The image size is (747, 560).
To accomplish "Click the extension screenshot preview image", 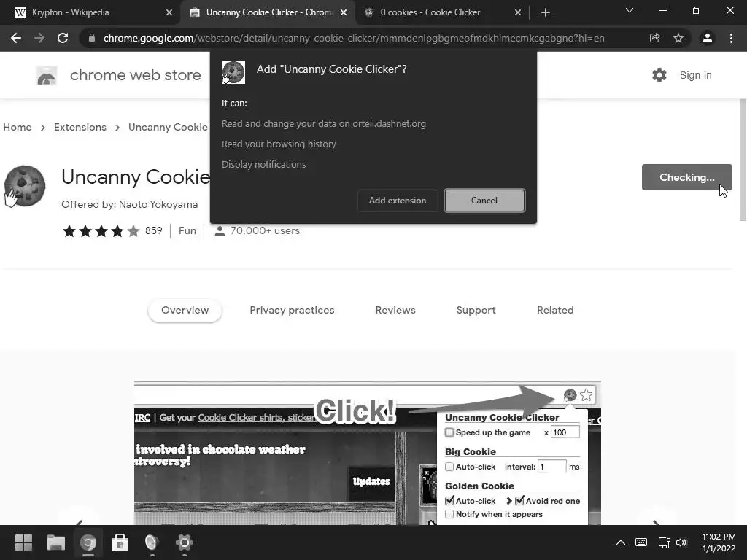I will [368, 453].
